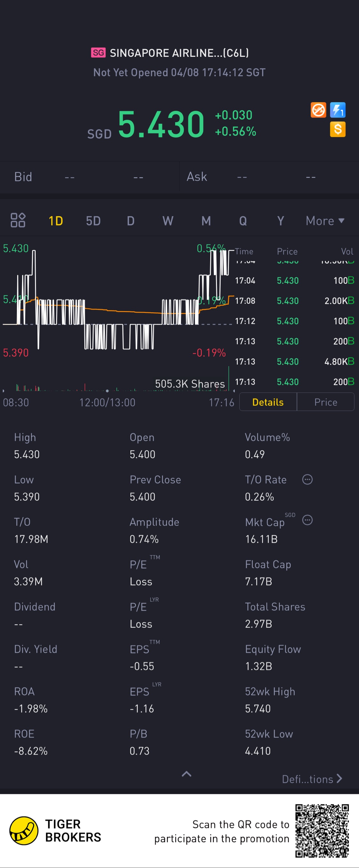Tap the Float Cap value 7.17B
Image resolution: width=359 pixels, height=868 pixels.
pos(258,581)
